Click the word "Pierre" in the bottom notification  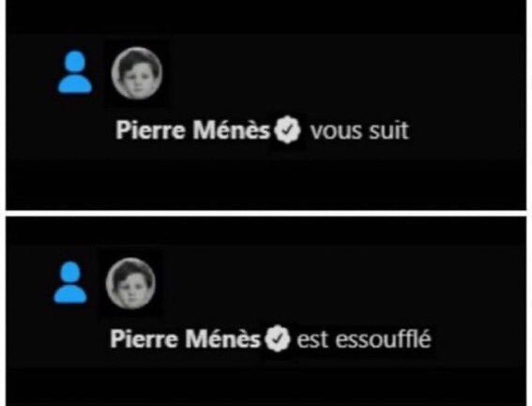pos(144,338)
